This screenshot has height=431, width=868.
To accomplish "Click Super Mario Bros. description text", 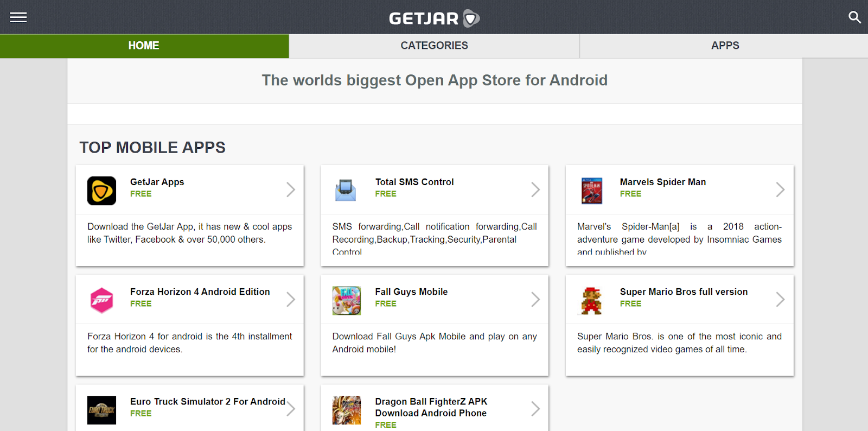I will 679,343.
